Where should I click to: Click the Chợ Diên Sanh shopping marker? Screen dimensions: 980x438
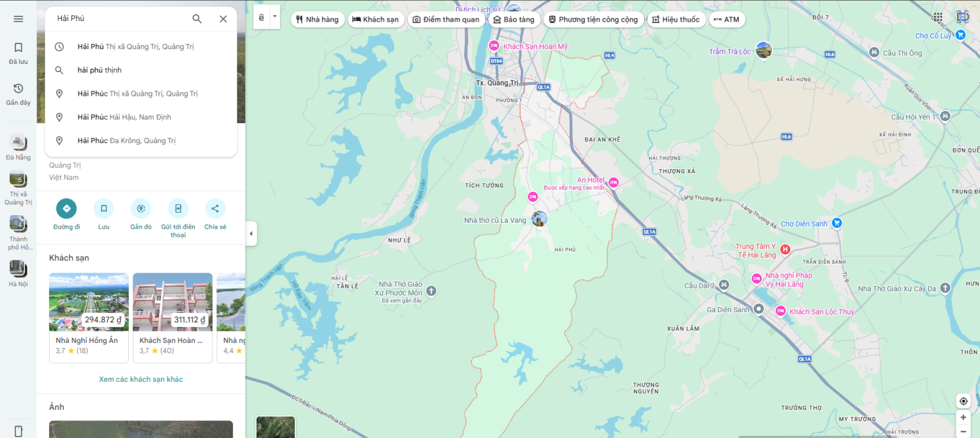pyautogui.click(x=837, y=223)
